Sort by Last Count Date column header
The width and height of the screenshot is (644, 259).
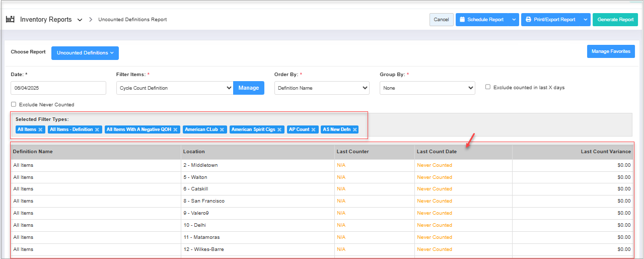(437, 152)
